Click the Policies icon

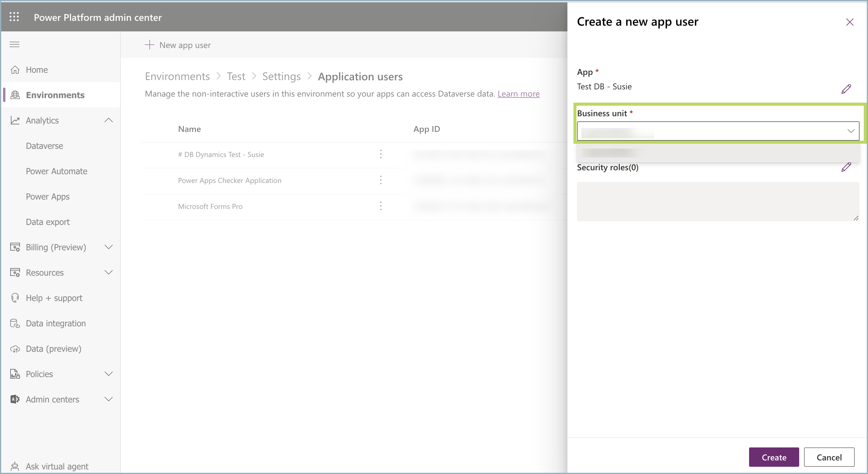pyautogui.click(x=15, y=374)
